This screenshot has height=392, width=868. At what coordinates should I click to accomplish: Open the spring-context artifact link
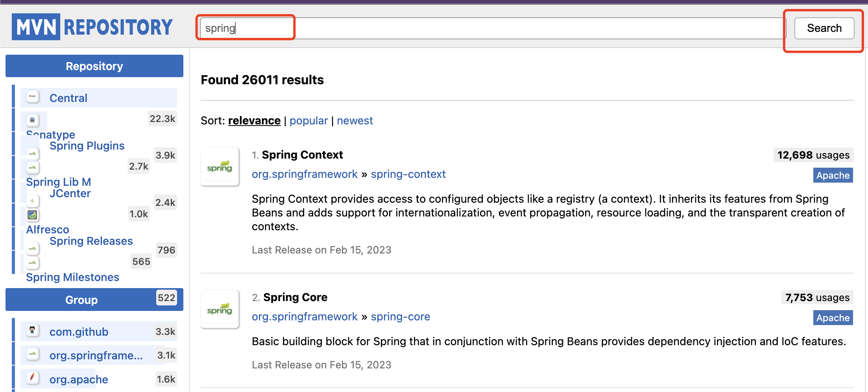coord(408,174)
